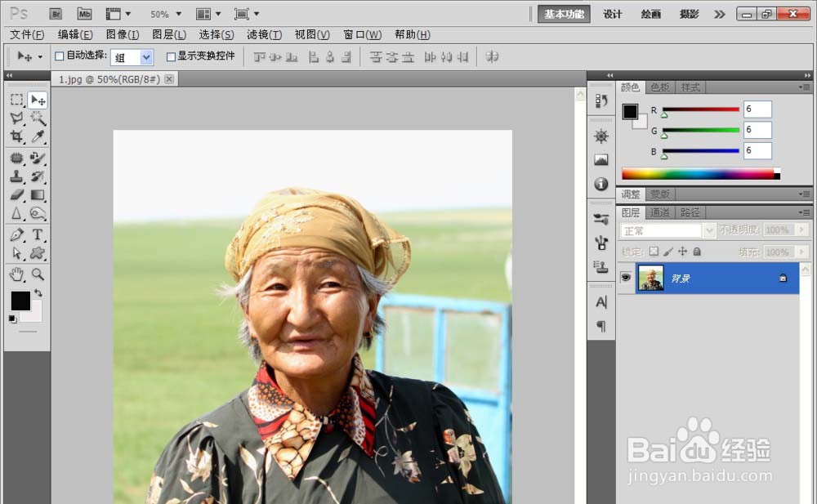
Task: Enable Show Transform Controls (显示变换控件) checkbox
Action: click(x=171, y=56)
